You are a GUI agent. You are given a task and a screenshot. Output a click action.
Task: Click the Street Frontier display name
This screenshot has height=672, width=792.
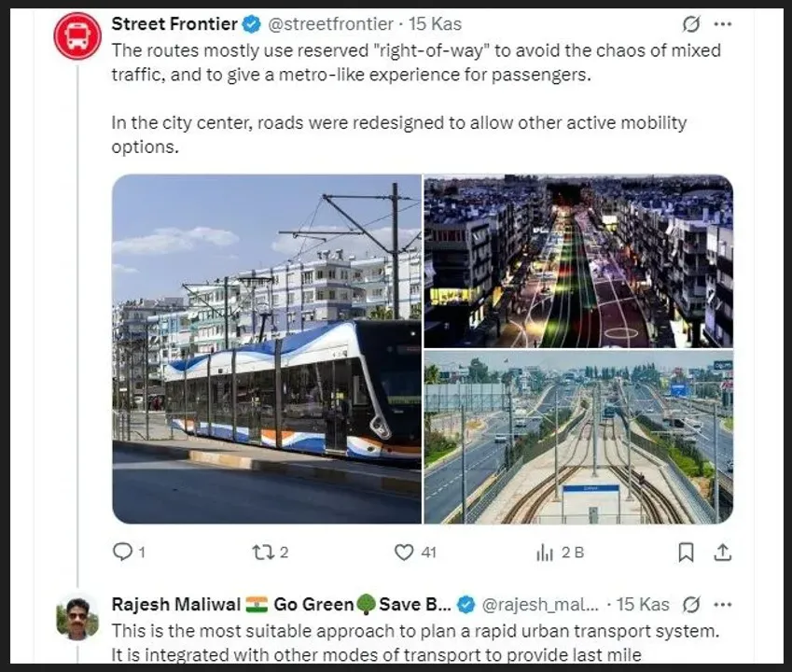pyautogui.click(x=172, y=24)
